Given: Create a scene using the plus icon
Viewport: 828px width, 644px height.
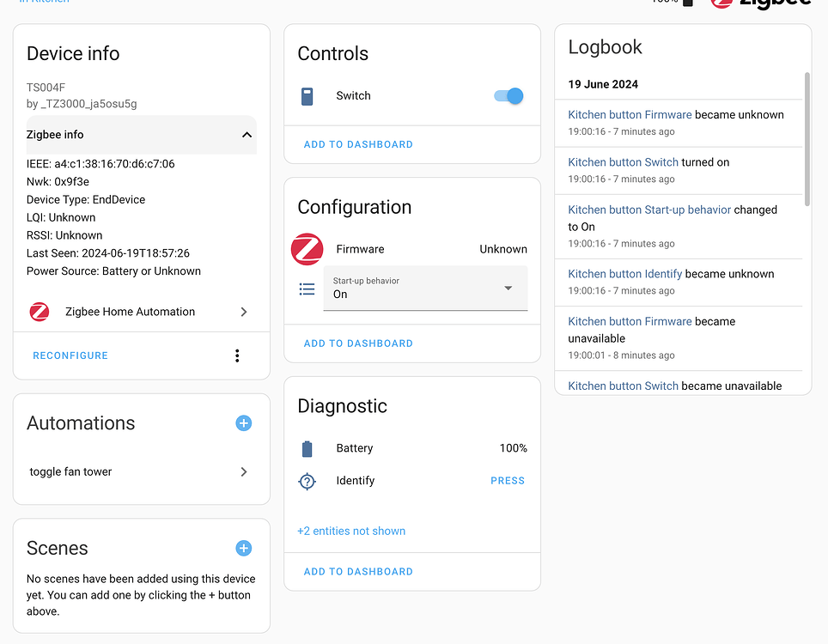Looking at the screenshot, I should tap(243, 548).
